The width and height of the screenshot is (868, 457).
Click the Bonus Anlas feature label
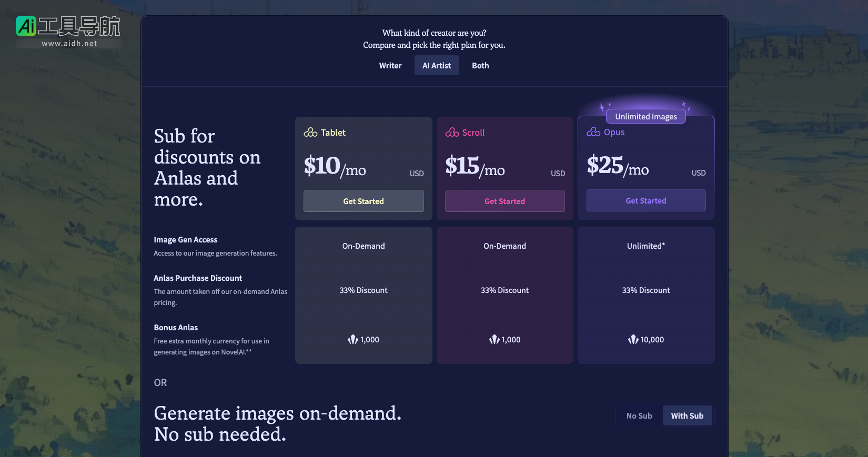pyautogui.click(x=176, y=328)
